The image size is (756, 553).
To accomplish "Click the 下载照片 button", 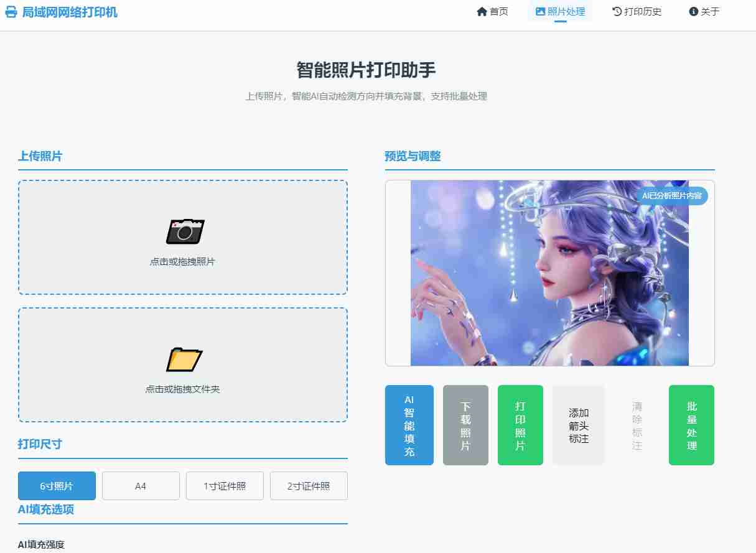I will click(465, 425).
